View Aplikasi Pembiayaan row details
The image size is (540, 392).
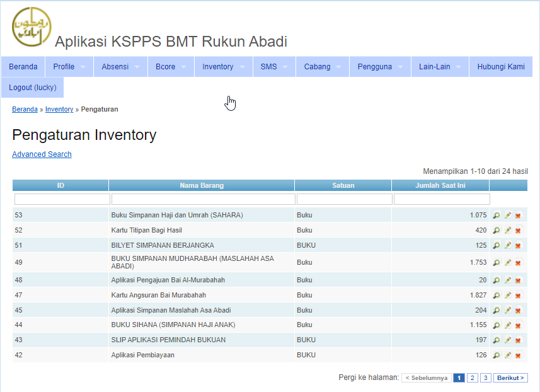pyautogui.click(x=497, y=355)
